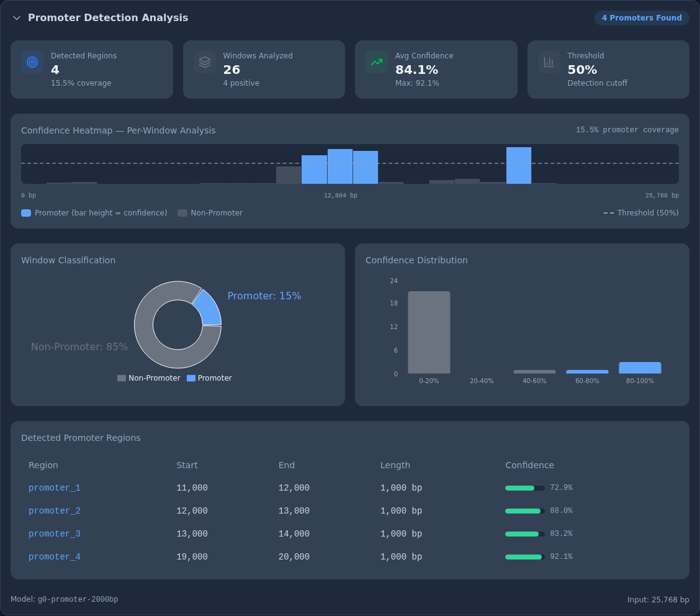Click the '4 positive' text under Windows Analyzed
The height and width of the screenshot is (616, 700).
tap(241, 83)
